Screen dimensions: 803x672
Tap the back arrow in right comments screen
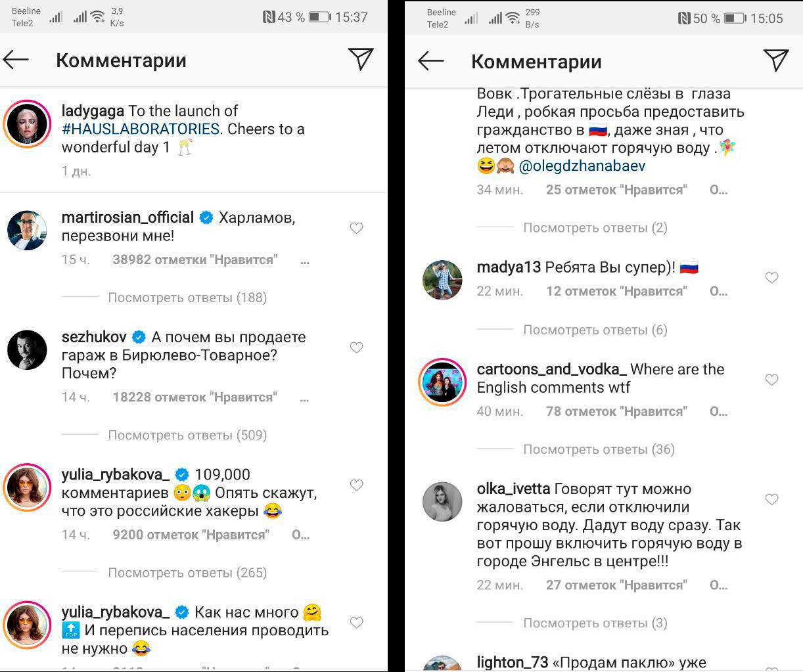pyautogui.click(x=431, y=61)
